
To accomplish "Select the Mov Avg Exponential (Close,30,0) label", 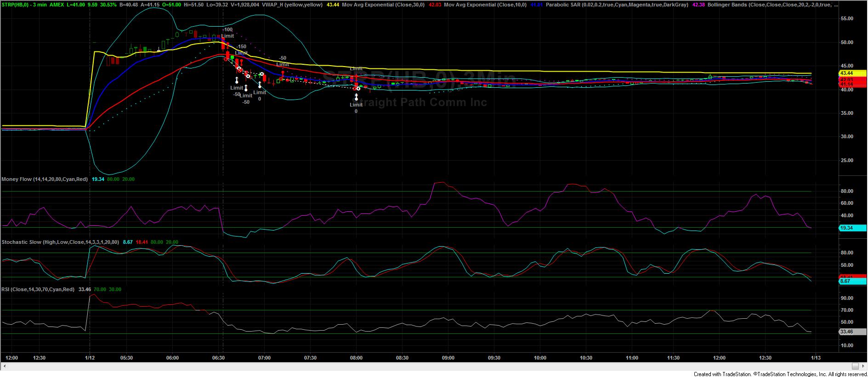I will [x=390, y=5].
